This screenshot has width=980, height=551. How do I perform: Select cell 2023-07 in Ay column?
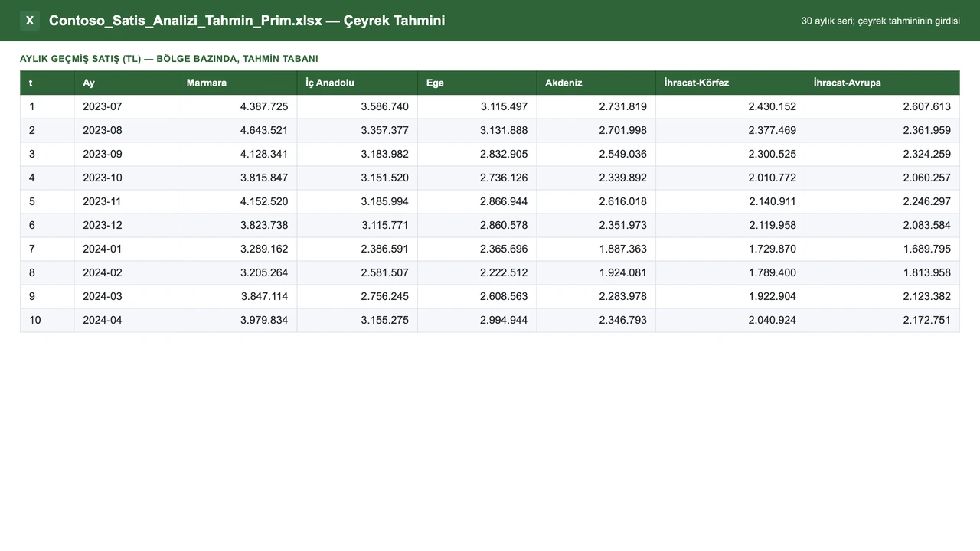point(126,106)
